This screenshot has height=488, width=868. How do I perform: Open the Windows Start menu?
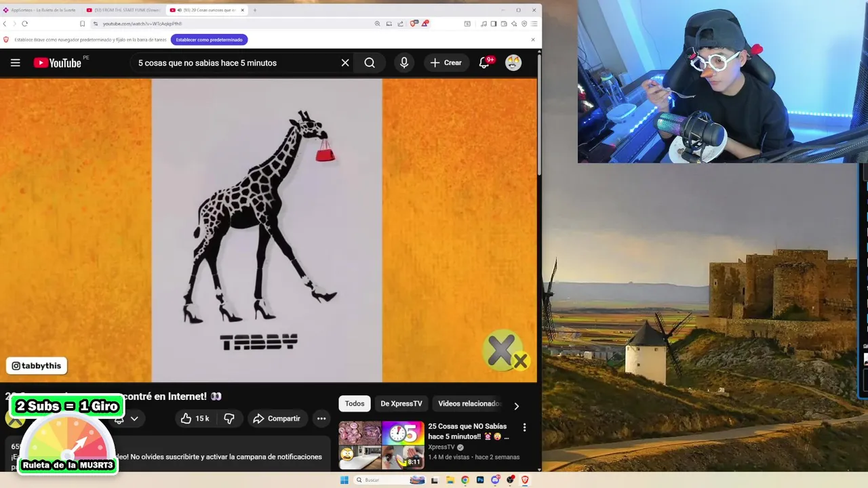coord(344,480)
